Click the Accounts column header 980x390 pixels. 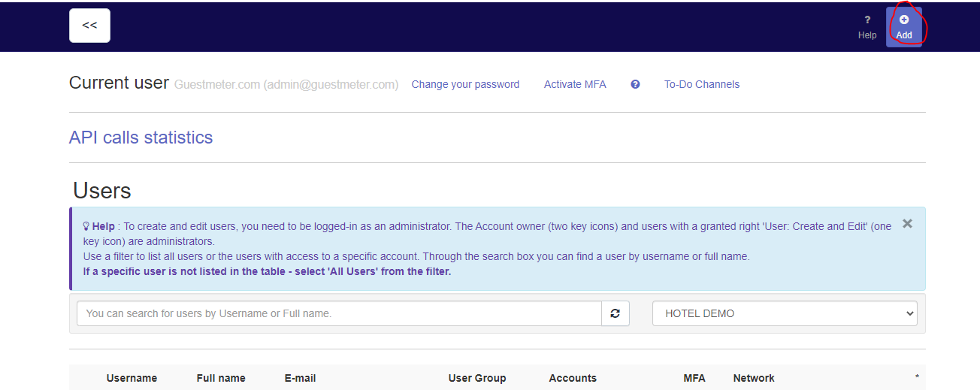(573, 378)
